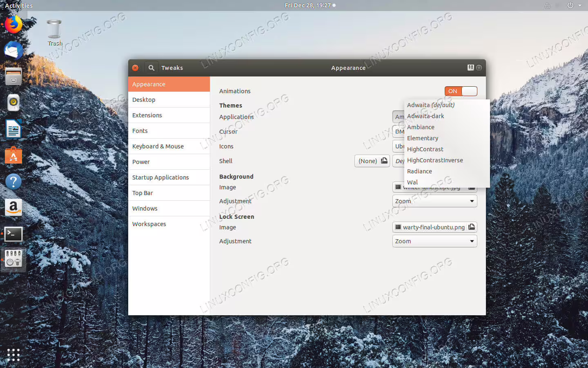Open the Amazon dock icon

[13, 207]
